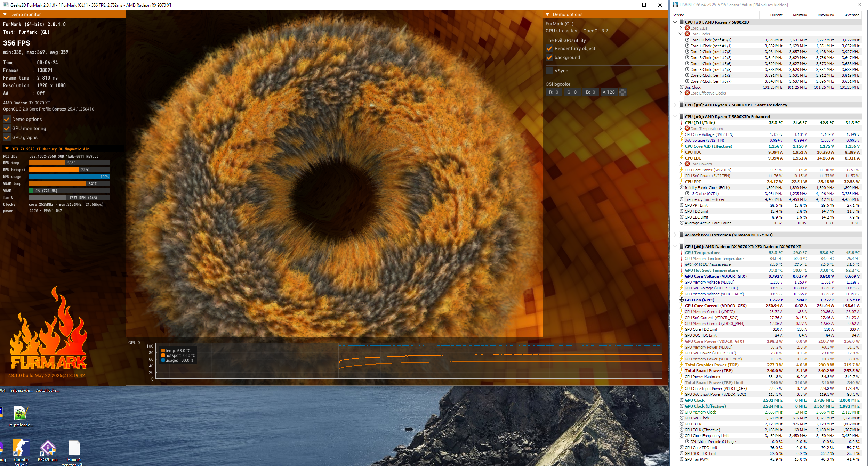Click the GPU usage 100% bar
This screenshot has width=868, height=466.
click(x=70, y=177)
